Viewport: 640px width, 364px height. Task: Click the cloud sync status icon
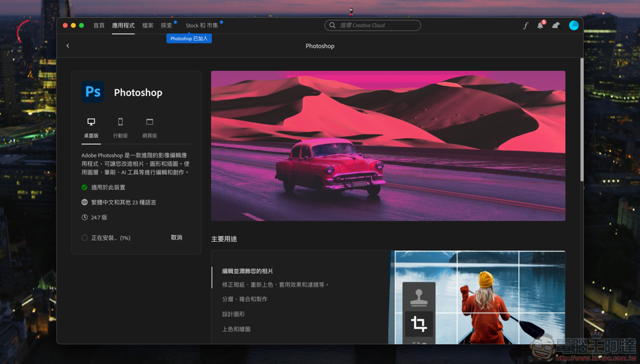click(x=556, y=26)
